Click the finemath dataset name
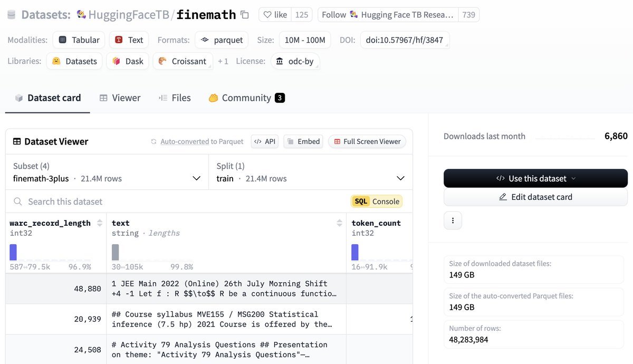633x364 pixels. pyautogui.click(x=206, y=15)
